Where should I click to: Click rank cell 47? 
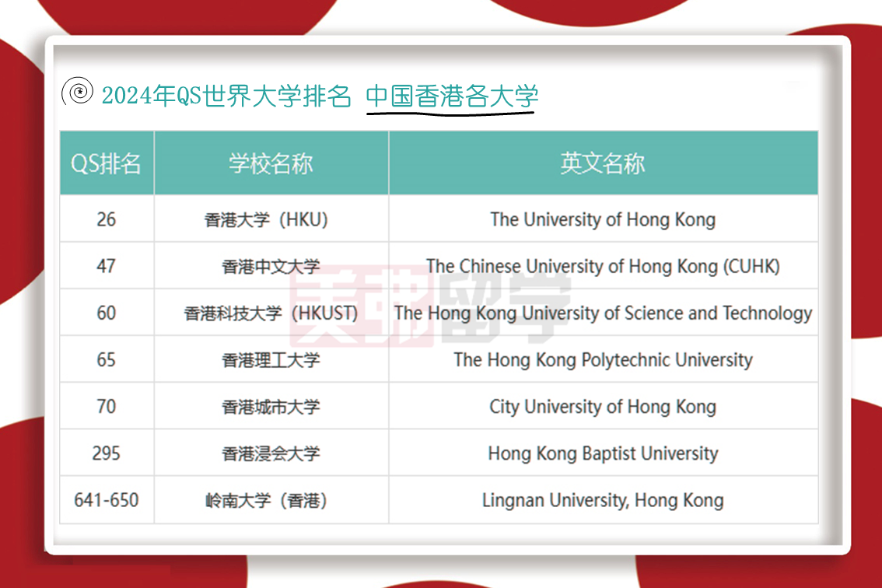(x=107, y=265)
